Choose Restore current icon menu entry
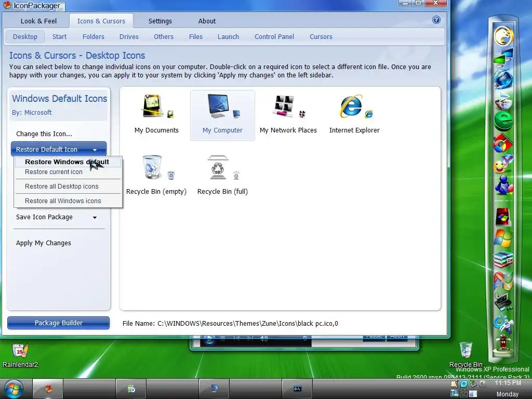 tap(68, 171)
